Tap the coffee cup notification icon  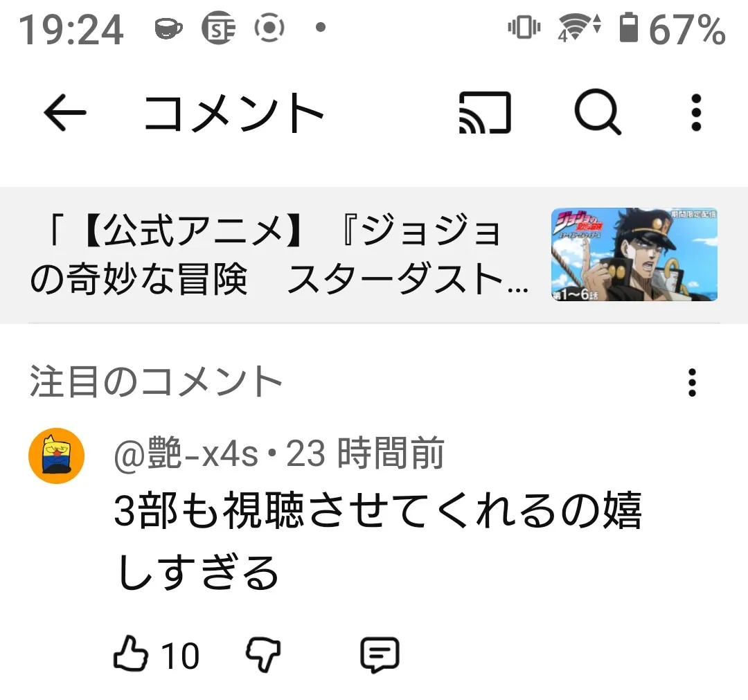click(x=168, y=28)
